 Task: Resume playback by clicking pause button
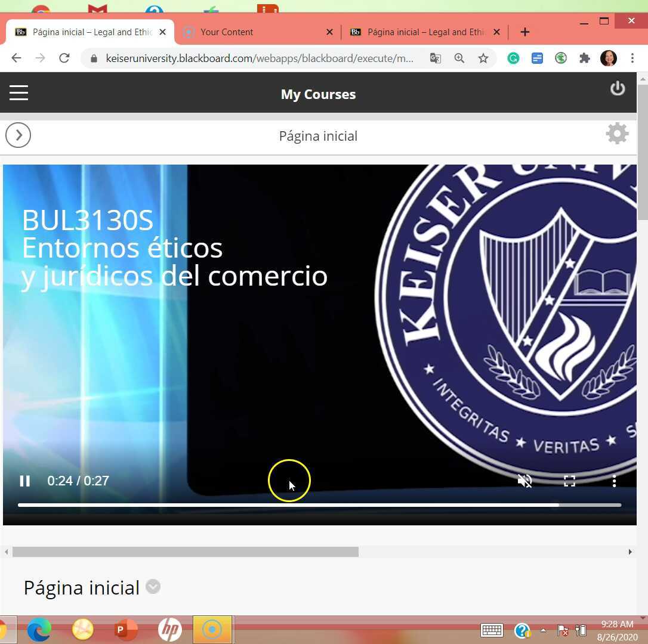tap(25, 481)
